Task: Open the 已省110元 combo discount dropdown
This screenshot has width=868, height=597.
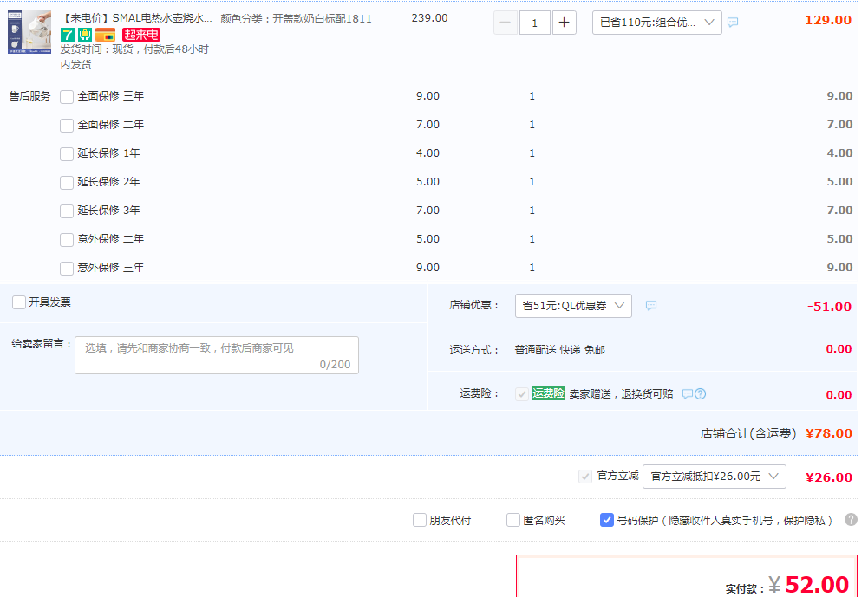Action: click(656, 23)
